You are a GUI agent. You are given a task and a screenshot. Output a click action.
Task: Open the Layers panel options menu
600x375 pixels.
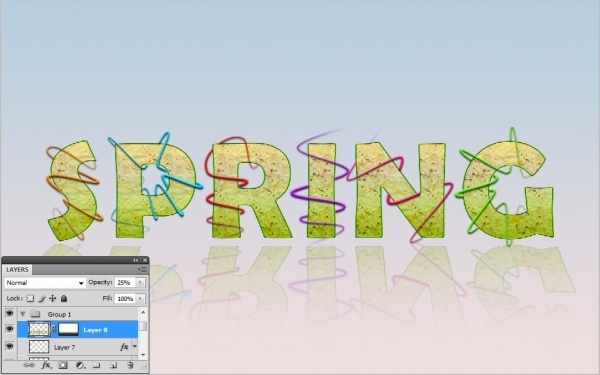pos(143,270)
